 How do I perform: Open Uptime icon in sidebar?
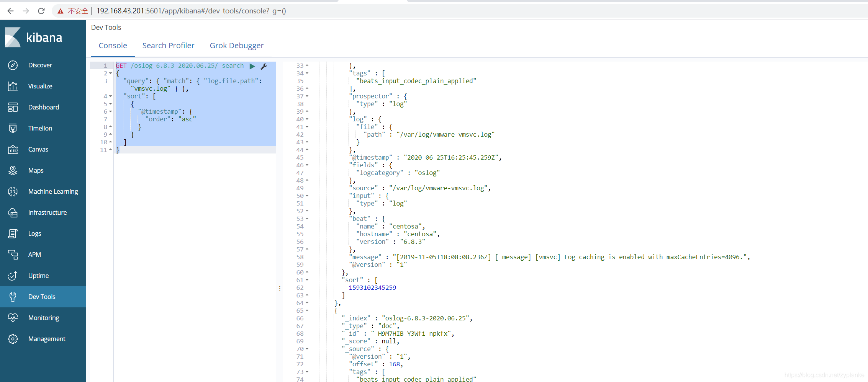13,276
